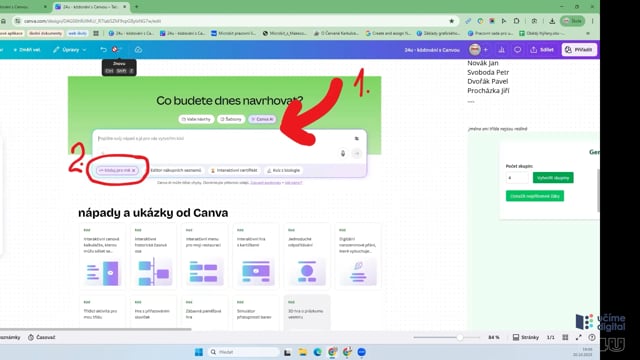Open the interactive price calculator example card
Viewport: 640px width, 360px height.
[102, 256]
